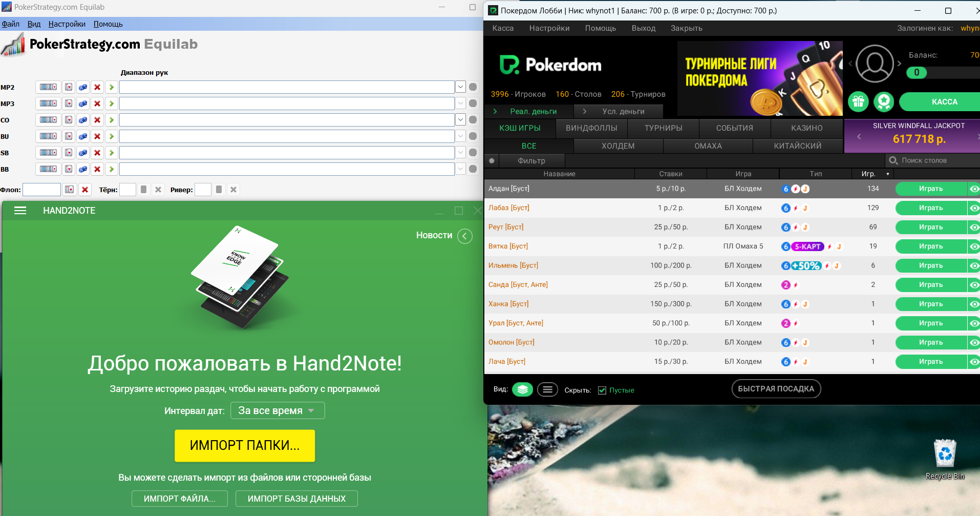Open Касса menu in Pokerdom
This screenshot has width=980, height=516.
(x=503, y=28)
